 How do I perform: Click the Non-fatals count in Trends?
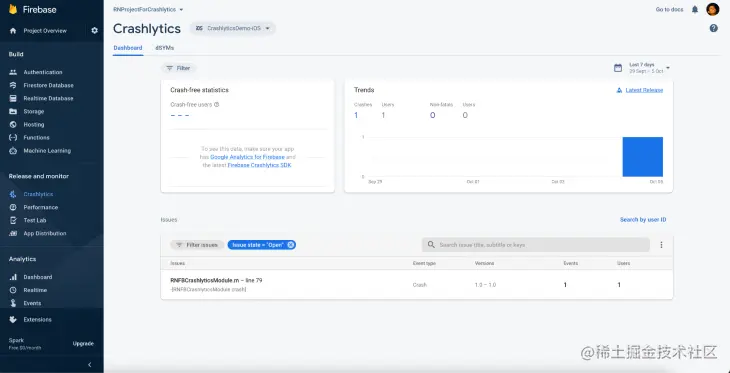coord(433,115)
